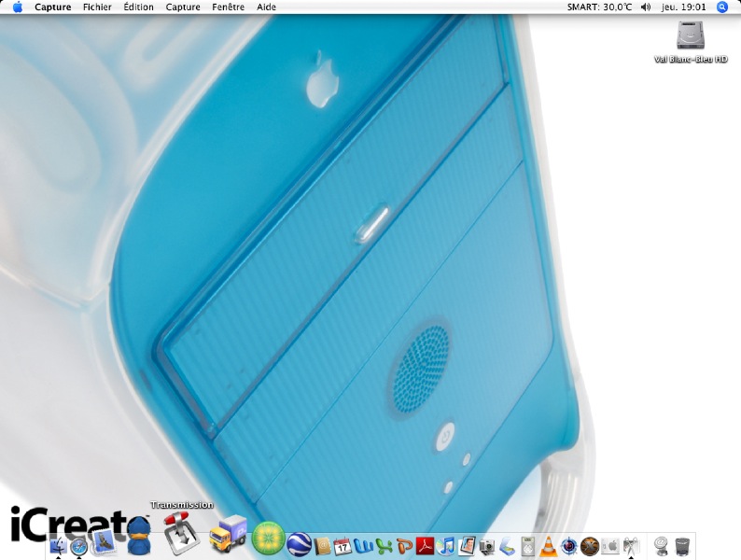Open iCal calendar in the dock
Screen dimensions: 741x560
[x=343, y=546]
